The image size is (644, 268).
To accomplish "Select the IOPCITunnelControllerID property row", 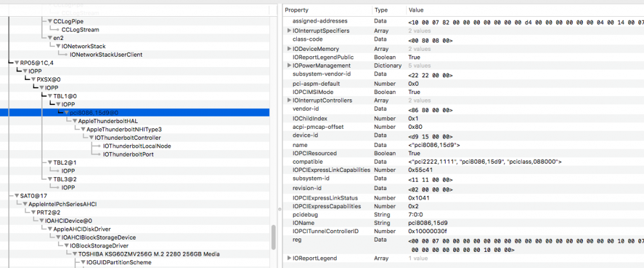I will pyautogui.click(x=325, y=231).
